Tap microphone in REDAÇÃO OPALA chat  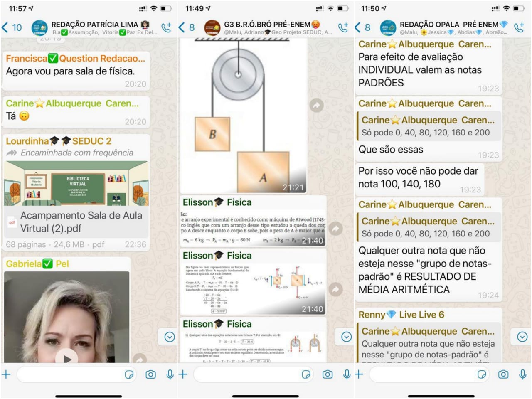[523, 374]
